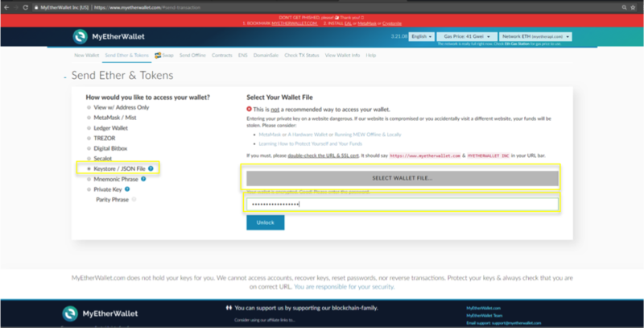Go to Check TX Status tab
This screenshot has height=328, width=644.
(302, 55)
